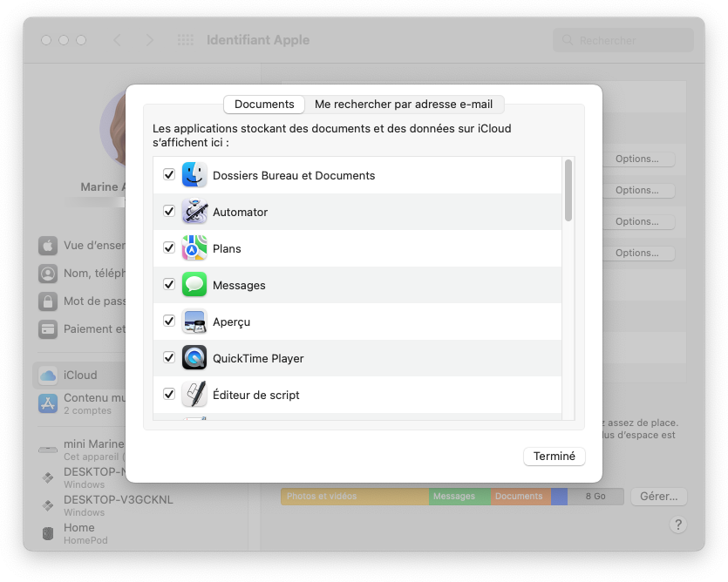
Task: Click the Terminé button
Action: click(554, 456)
